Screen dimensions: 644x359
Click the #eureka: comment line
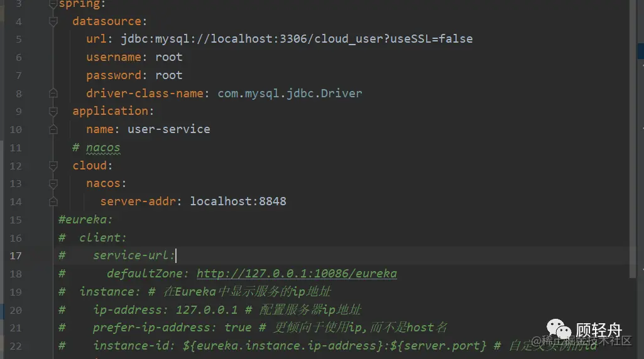tap(85, 220)
